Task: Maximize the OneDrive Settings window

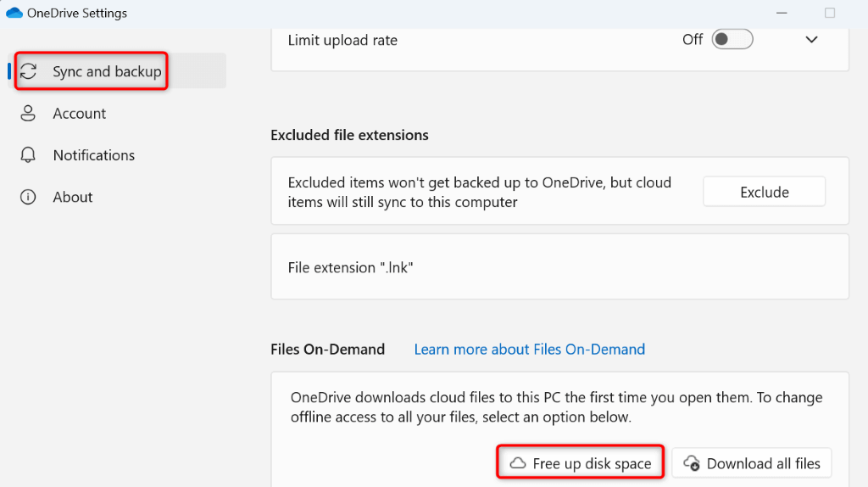Action: (830, 13)
